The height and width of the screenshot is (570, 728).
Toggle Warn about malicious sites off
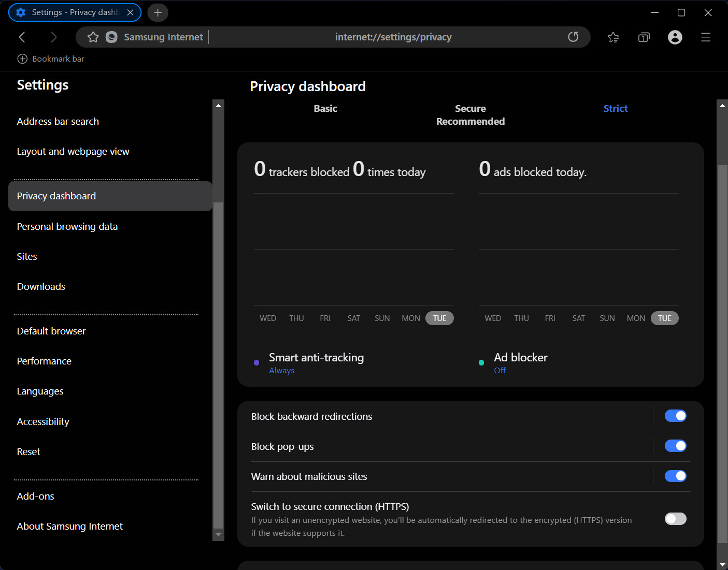[675, 476]
